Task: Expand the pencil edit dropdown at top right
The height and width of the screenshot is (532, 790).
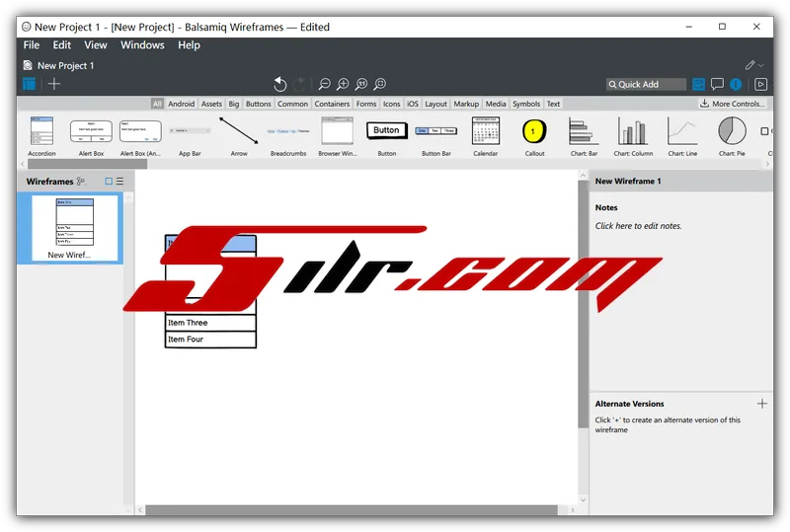Action: click(754, 65)
